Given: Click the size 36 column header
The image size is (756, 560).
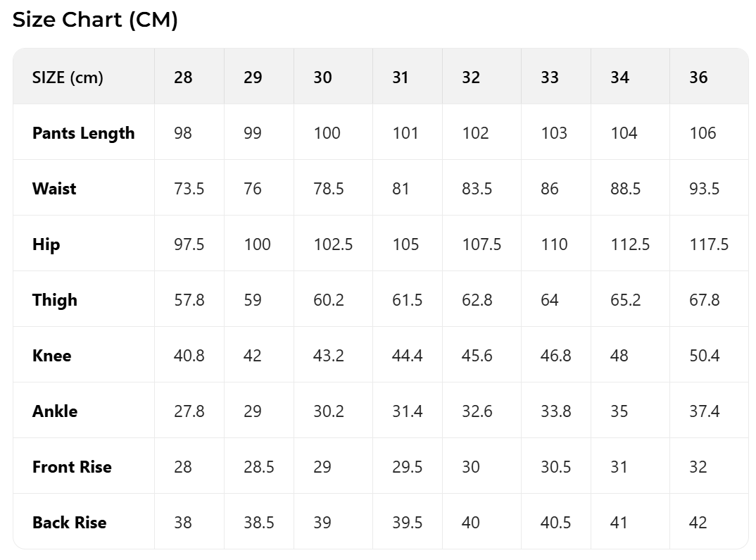Looking at the screenshot, I should point(698,77).
